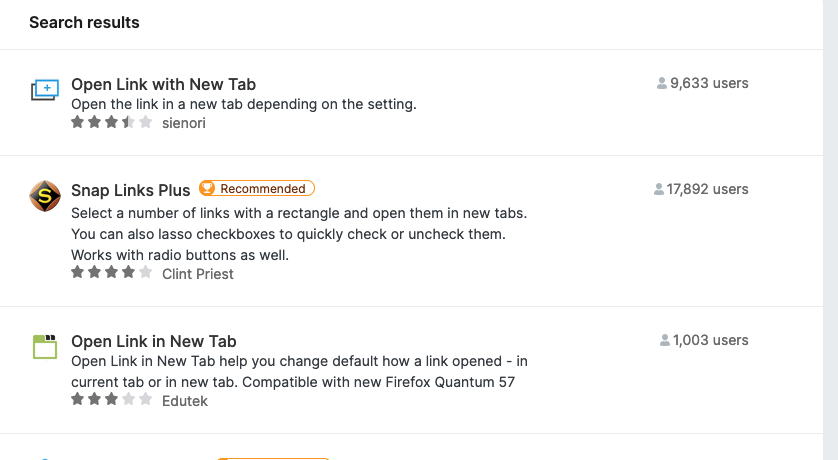Viewport: 838px width, 460px height.
Task: Click the user icon beside 1,003 users
Action: pos(665,341)
